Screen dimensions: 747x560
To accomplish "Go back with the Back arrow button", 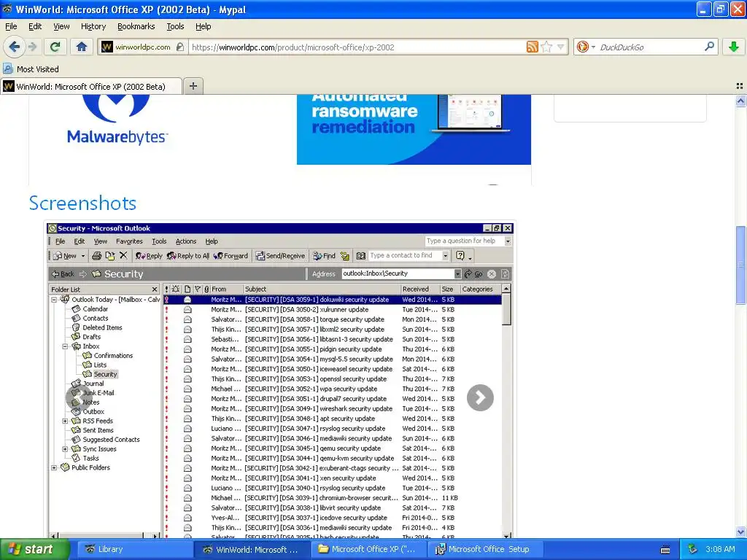I will 15,47.
